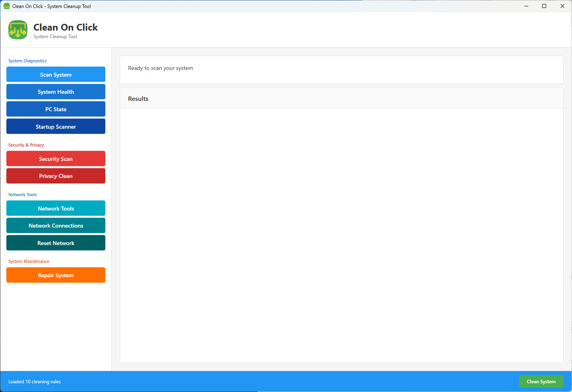
Task: Click the Results panel title
Action: pos(138,98)
